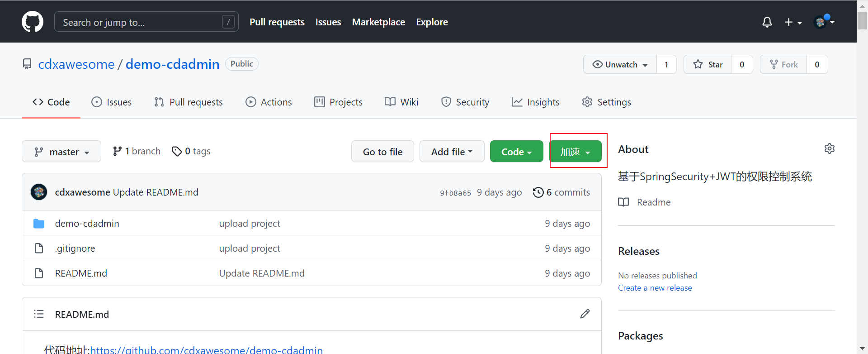Open the README.md file in list
Screen dimensions: 868x354
(81, 273)
